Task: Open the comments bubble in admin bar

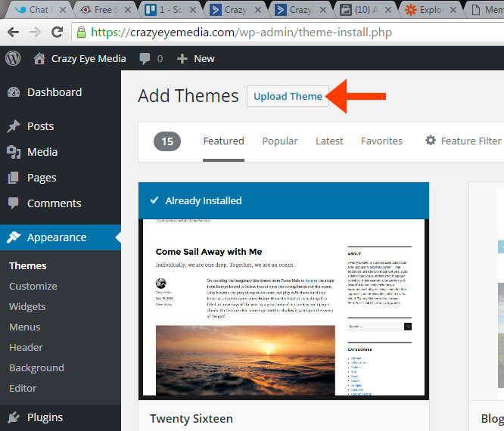Action: [x=145, y=59]
